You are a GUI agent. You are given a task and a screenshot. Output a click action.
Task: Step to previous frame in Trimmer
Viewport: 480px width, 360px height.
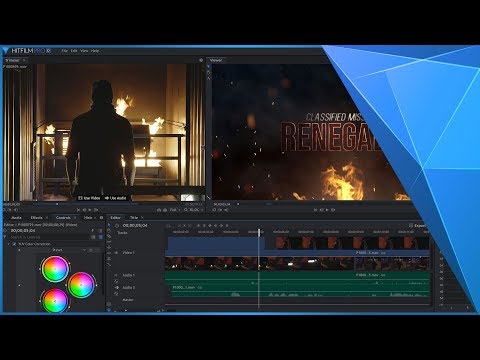tap(84, 210)
